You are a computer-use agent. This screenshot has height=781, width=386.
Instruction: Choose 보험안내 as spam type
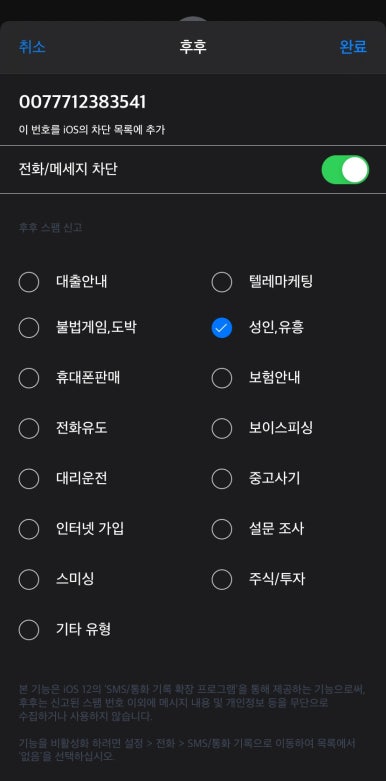click(222, 378)
